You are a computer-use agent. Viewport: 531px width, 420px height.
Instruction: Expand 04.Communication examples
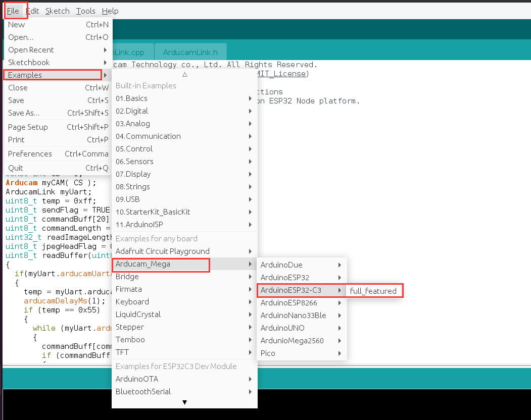point(184,136)
